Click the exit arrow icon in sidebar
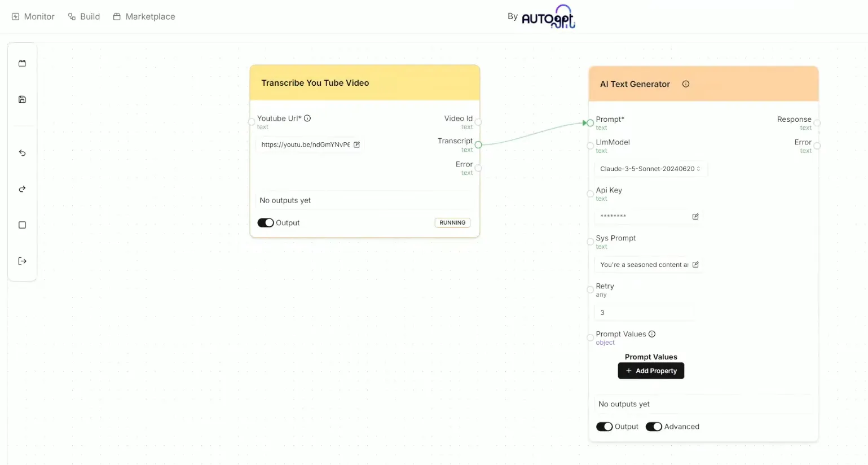Screen dimensions: 868x465 pyautogui.click(x=22, y=261)
